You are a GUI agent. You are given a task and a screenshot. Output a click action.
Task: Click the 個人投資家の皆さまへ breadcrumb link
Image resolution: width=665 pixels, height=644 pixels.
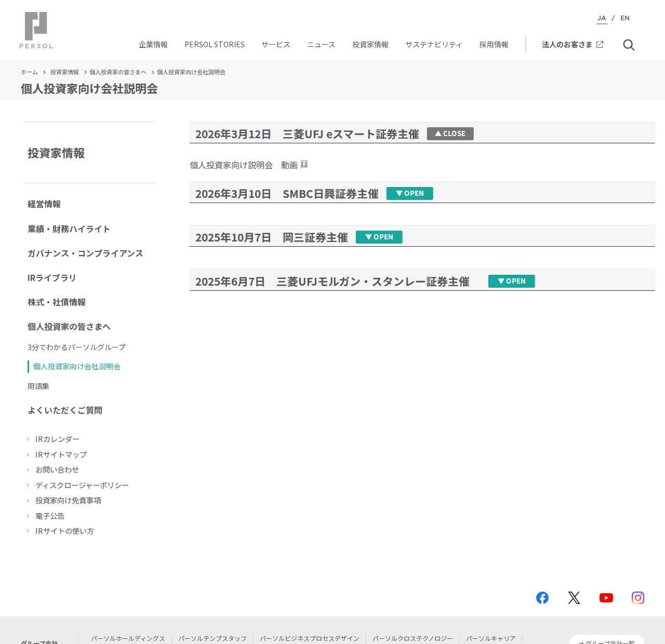click(118, 72)
